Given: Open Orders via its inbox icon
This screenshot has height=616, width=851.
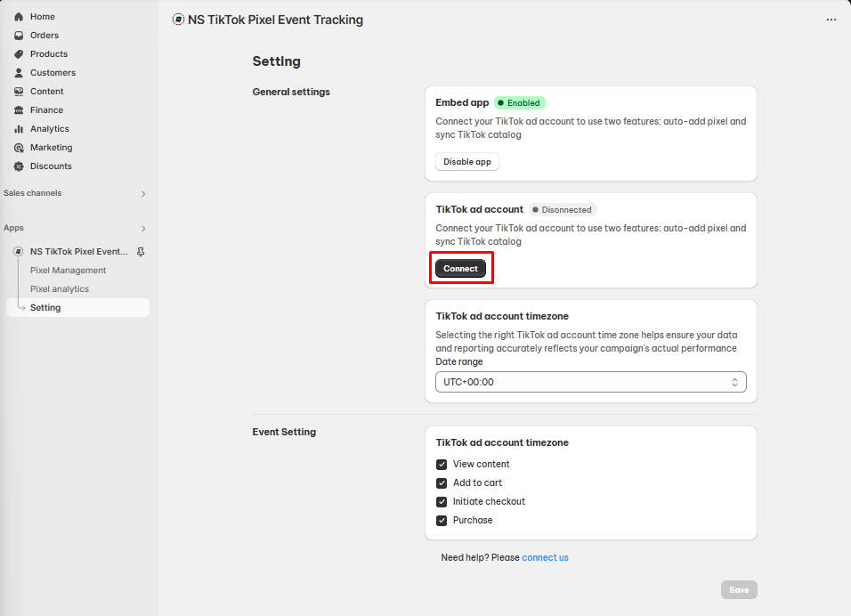Looking at the screenshot, I should point(19,36).
